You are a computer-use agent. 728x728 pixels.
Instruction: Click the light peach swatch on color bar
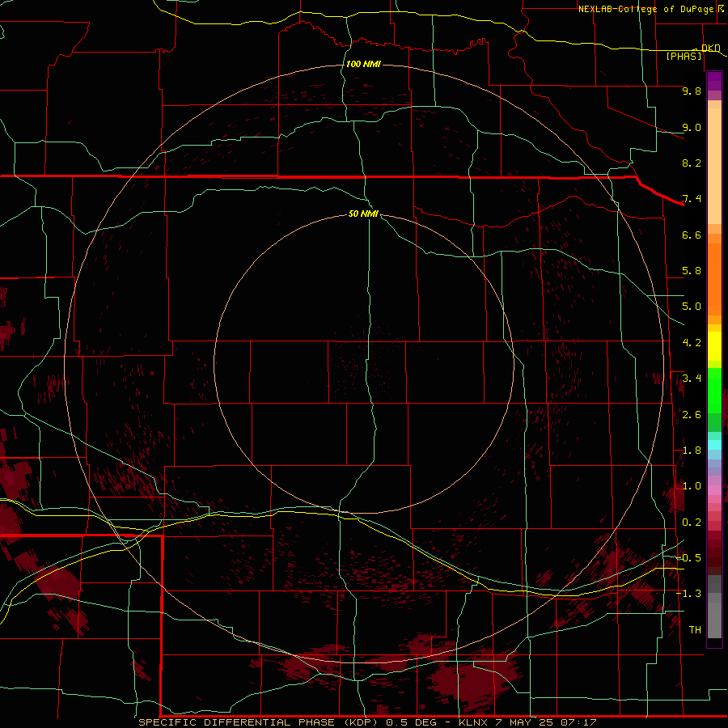pos(714,166)
